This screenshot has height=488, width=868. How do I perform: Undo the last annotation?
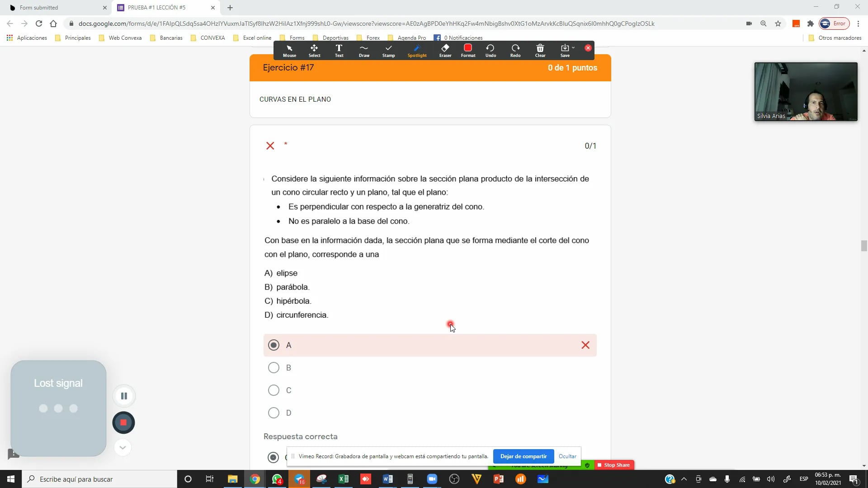(x=491, y=50)
